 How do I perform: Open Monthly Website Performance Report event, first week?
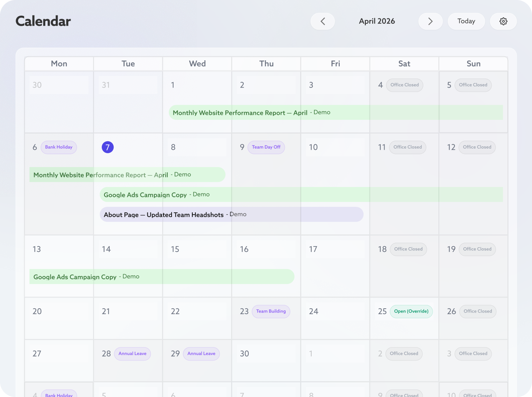[x=336, y=112]
